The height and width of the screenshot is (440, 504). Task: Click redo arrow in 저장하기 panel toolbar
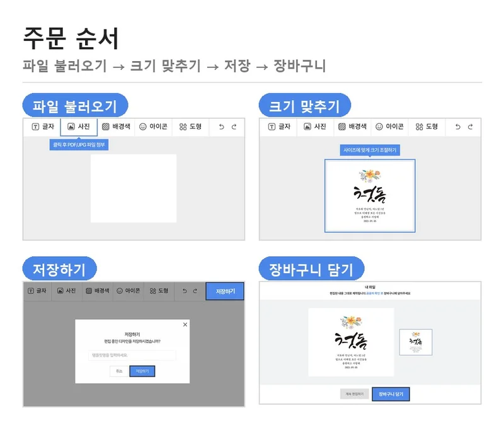coord(195,291)
